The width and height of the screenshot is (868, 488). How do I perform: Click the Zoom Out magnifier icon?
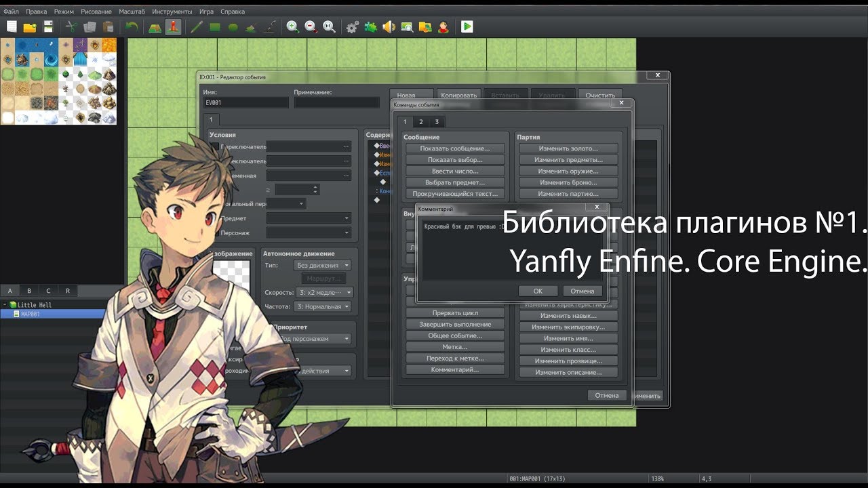311,27
